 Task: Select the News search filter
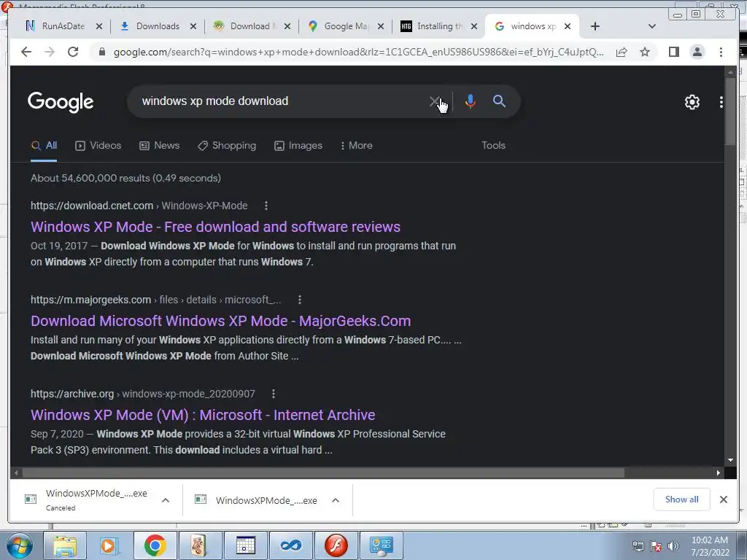point(160,146)
